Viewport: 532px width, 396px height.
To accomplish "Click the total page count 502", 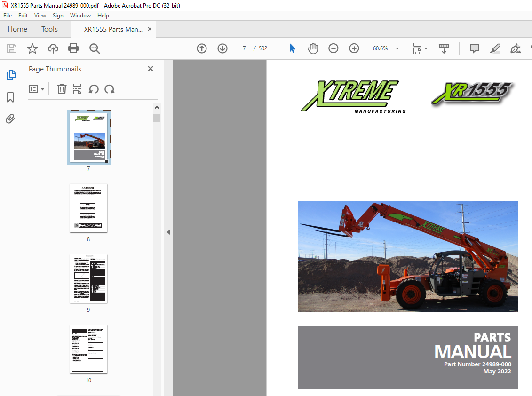I will pyautogui.click(x=263, y=48).
